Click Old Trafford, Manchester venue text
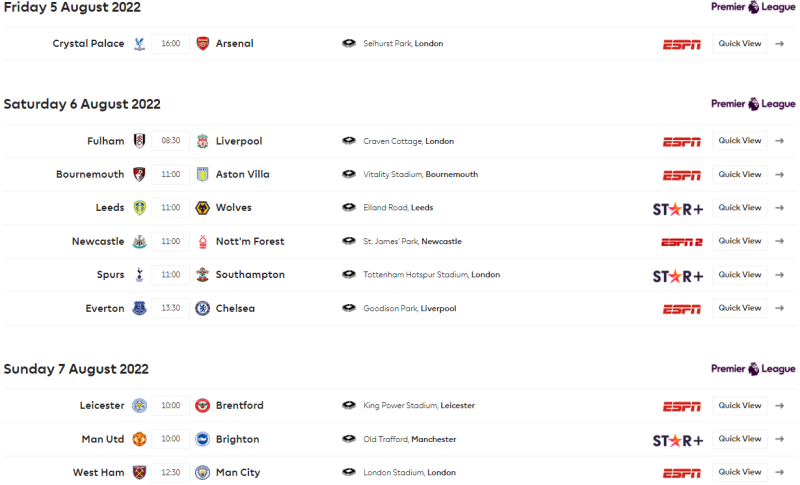 (x=410, y=439)
